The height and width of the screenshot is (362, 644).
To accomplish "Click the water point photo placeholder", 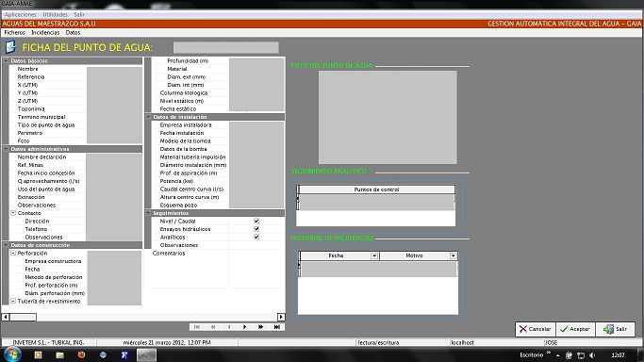I will pyautogui.click(x=388, y=118).
